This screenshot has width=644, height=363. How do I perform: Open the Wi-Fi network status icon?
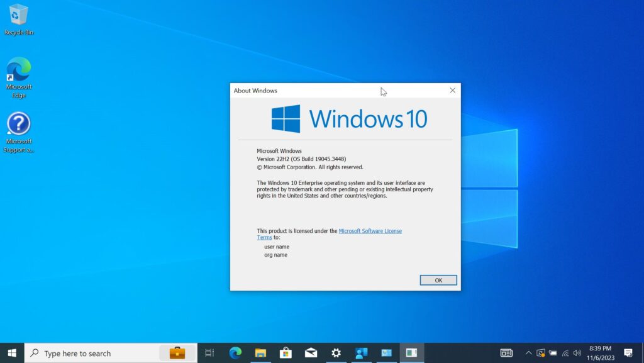[x=564, y=353]
